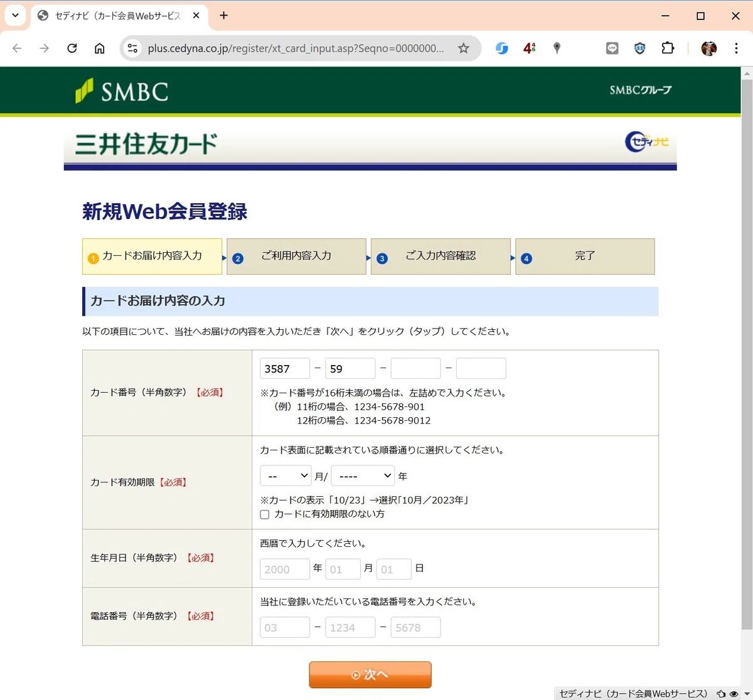Focus the fourth card number field

click(x=481, y=368)
